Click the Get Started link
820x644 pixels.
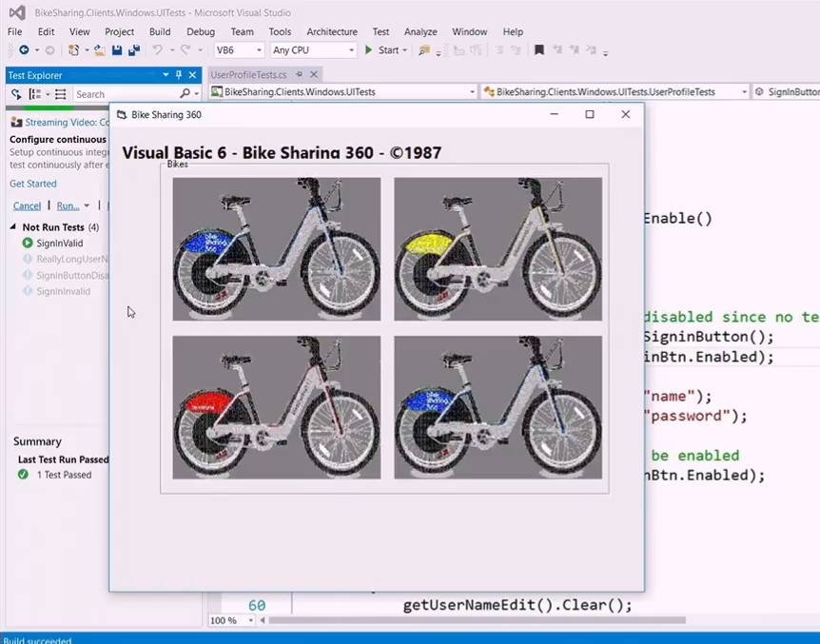pos(33,184)
